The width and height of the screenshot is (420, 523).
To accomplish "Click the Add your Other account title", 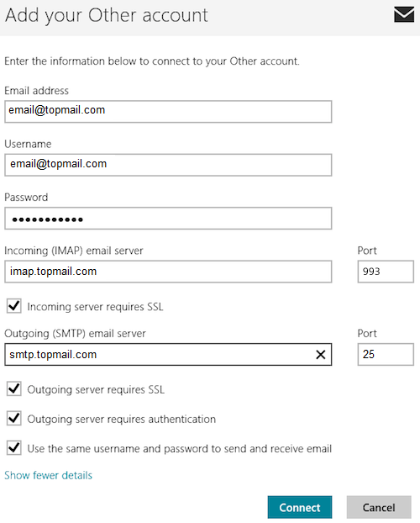I will pos(107,15).
